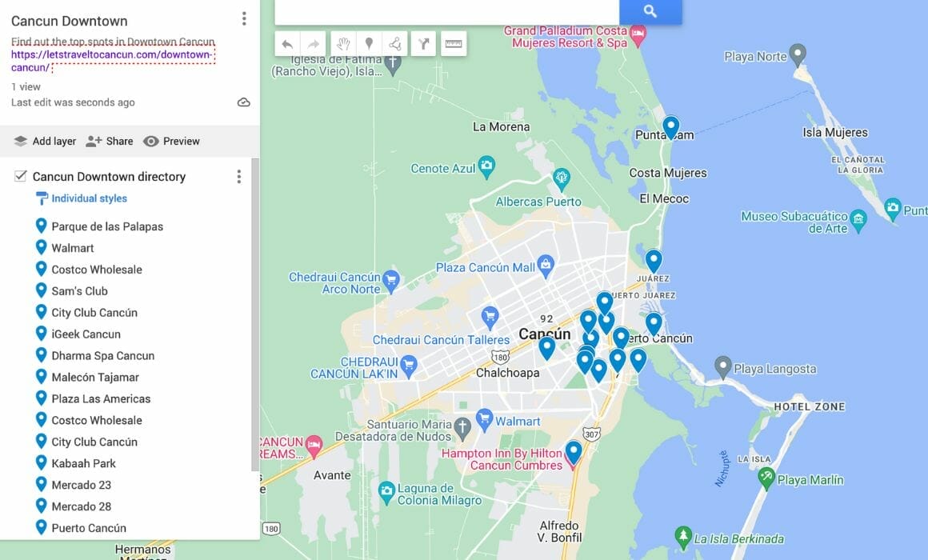This screenshot has height=560, width=928.
Task: Click the cloud saved status icon
Action: (244, 102)
